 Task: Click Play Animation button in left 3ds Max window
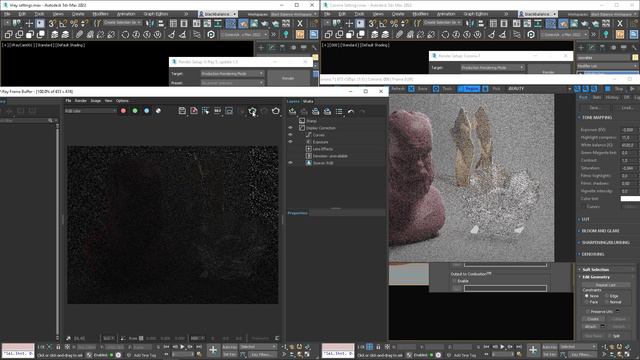point(182,347)
